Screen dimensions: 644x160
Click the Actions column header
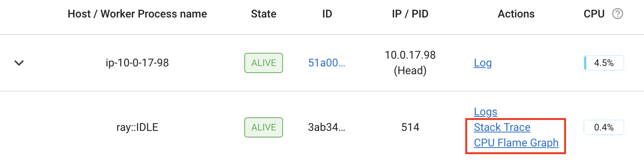516,14
